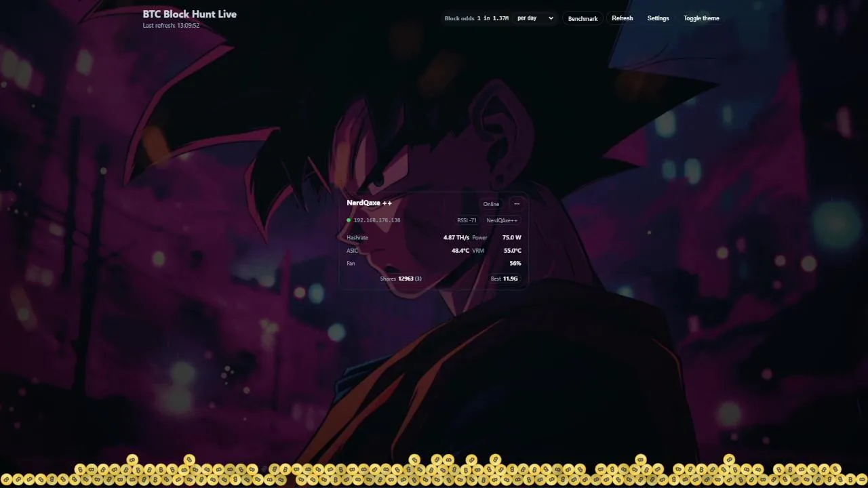Click the Best 11.9G badge

[505, 279]
